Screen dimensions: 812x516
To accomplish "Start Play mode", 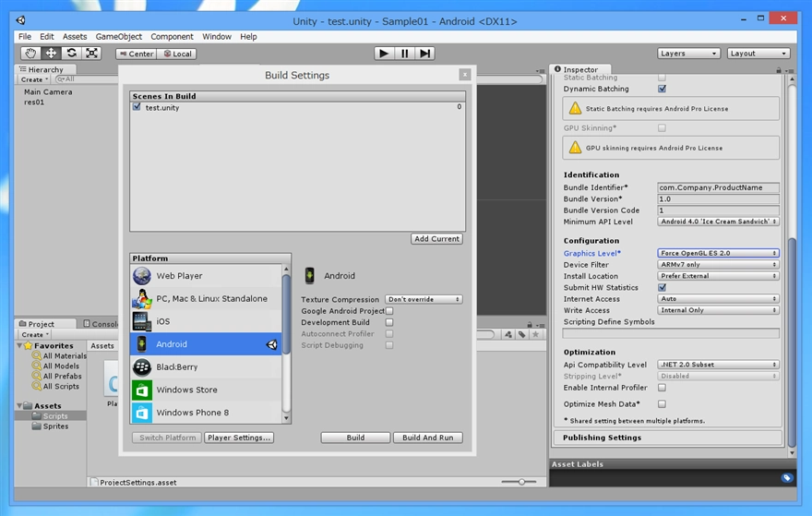I will click(384, 54).
